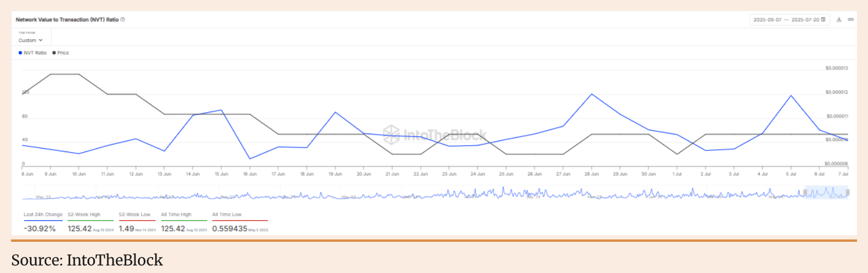This screenshot has height=273, width=868.
Task: Click the NVT peak point on 5 Jul
Action: click(791, 95)
